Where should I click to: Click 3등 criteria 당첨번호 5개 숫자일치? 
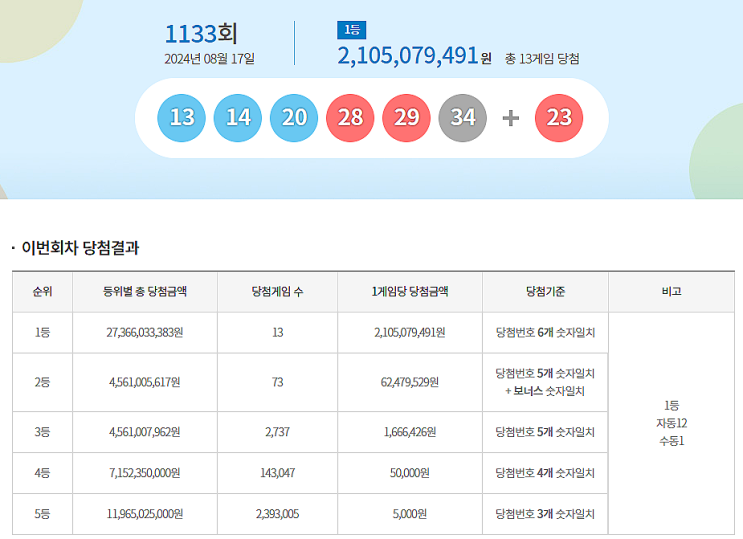(545, 432)
